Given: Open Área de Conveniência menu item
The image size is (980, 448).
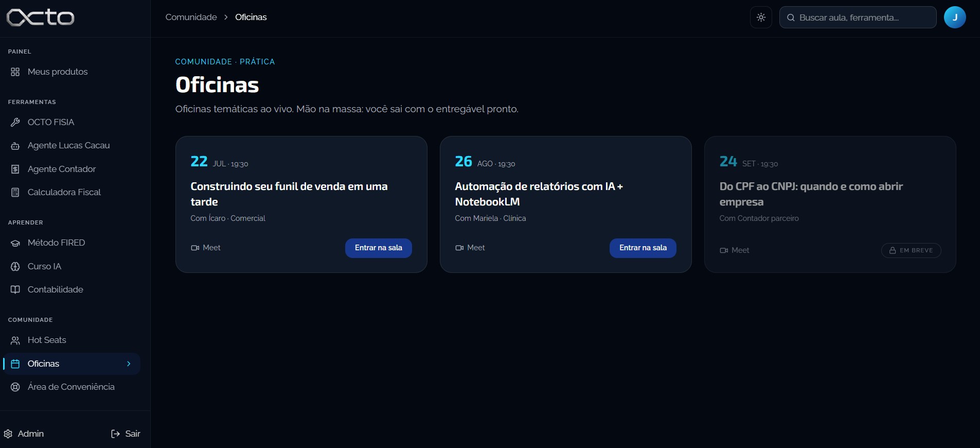Looking at the screenshot, I should coord(71,387).
